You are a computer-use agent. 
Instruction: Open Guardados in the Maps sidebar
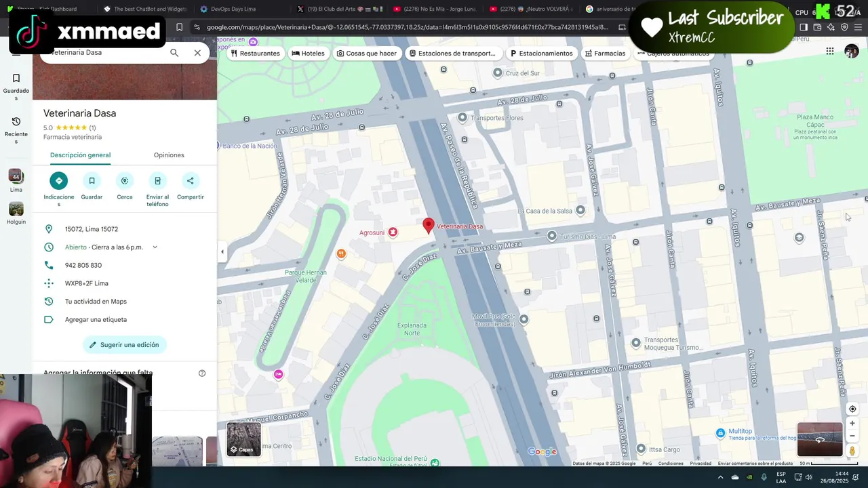[16, 87]
